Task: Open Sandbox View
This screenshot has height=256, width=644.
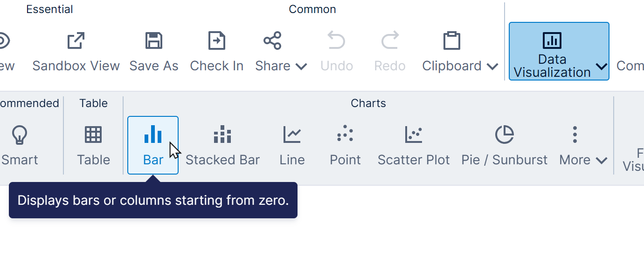Action: [x=76, y=51]
